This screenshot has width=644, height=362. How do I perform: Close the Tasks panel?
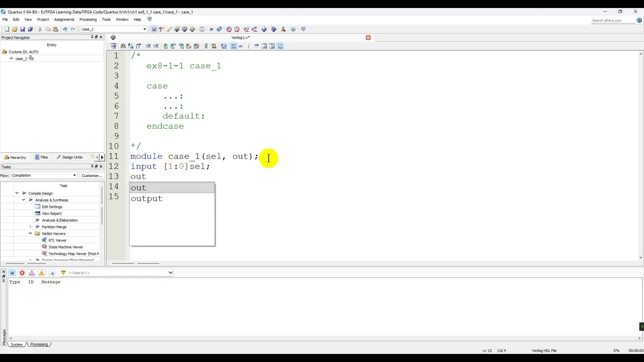coord(101,166)
